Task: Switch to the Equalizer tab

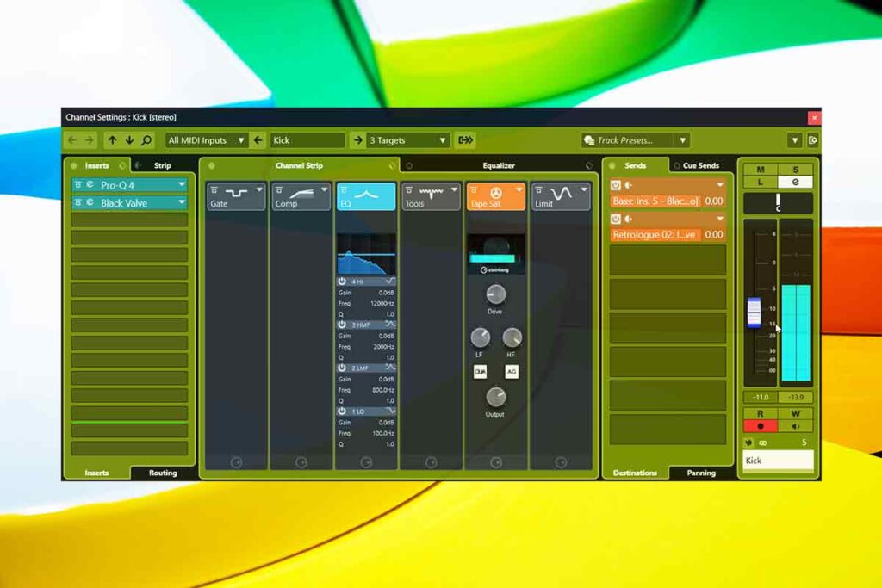Action: point(499,165)
